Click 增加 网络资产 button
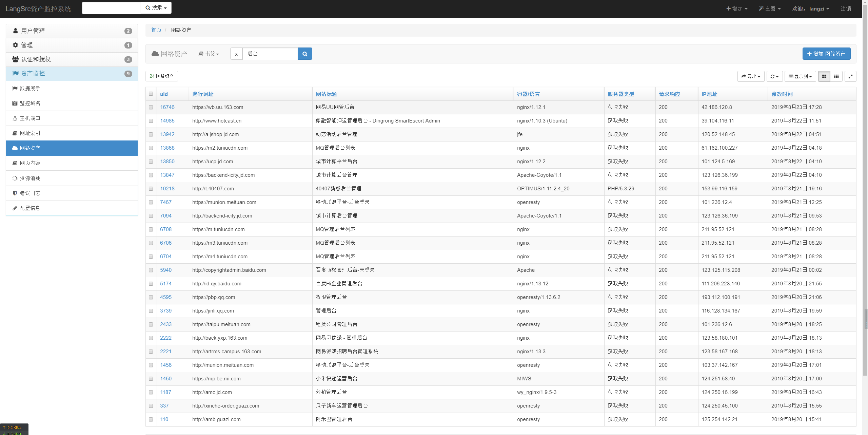The image size is (868, 435). click(x=826, y=54)
